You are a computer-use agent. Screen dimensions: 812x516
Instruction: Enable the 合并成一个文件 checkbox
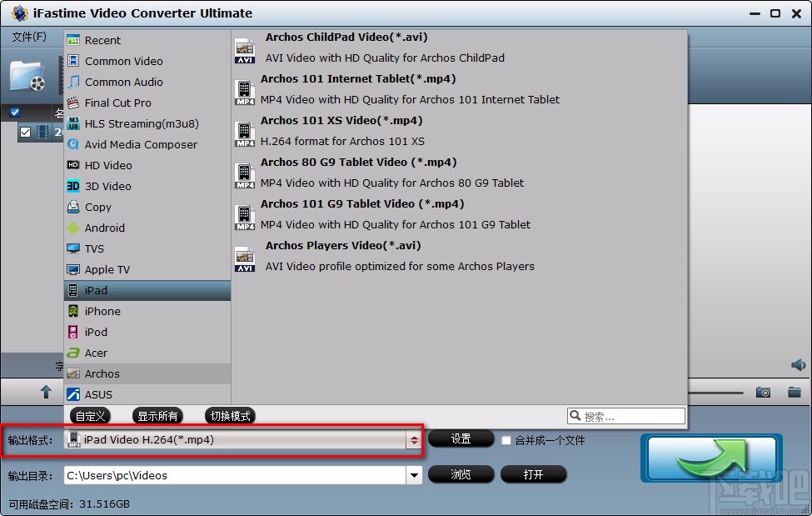click(x=506, y=439)
